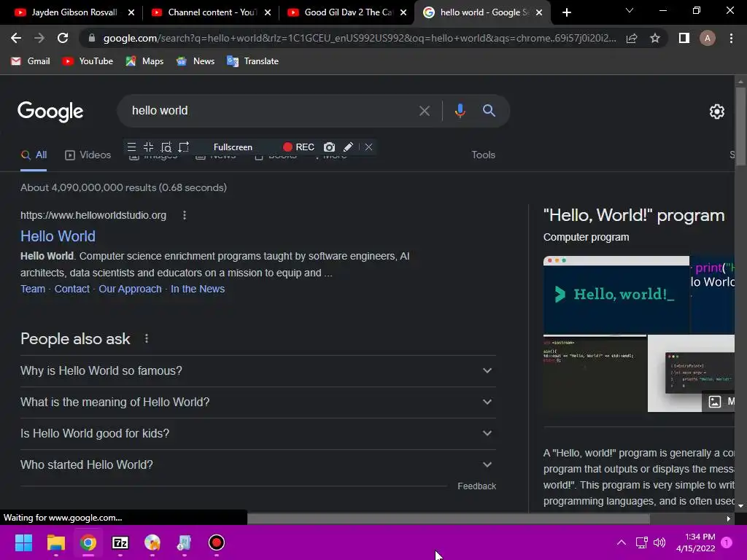Screen dimensions: 747x560
Task: Expand Why is Hello World so famous
Action: coord(258,371)
